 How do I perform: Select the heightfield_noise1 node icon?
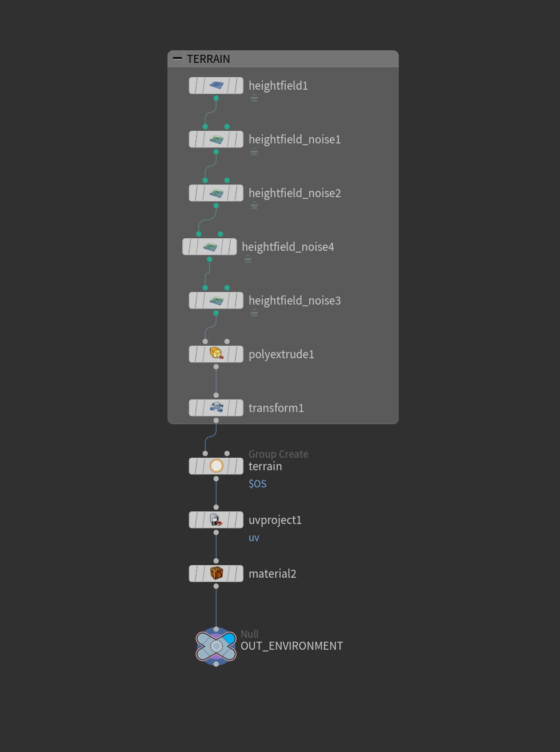click(216, 139)
